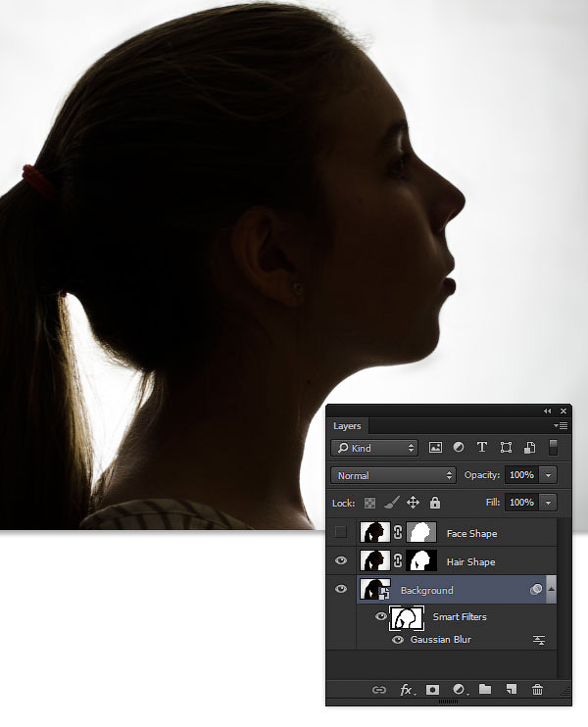
Task: Toggle Gaussian Blur filter visibility
Action: point(398,640)
